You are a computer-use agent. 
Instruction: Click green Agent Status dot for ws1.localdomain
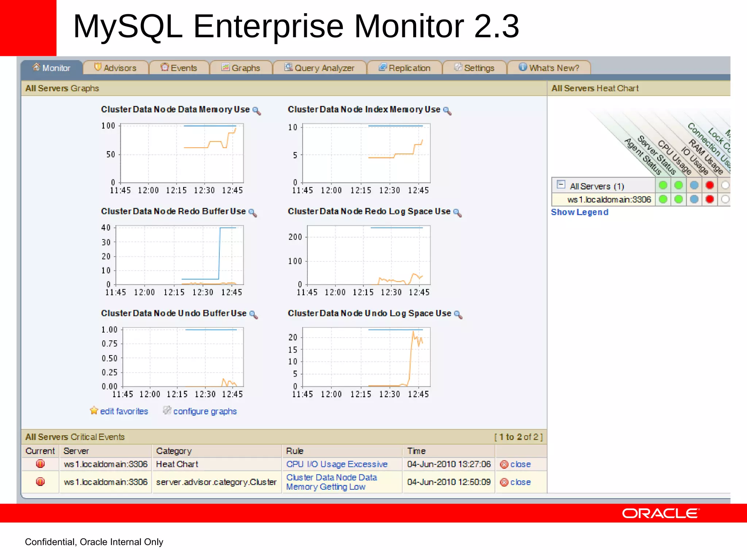click(x=663, y=199)
